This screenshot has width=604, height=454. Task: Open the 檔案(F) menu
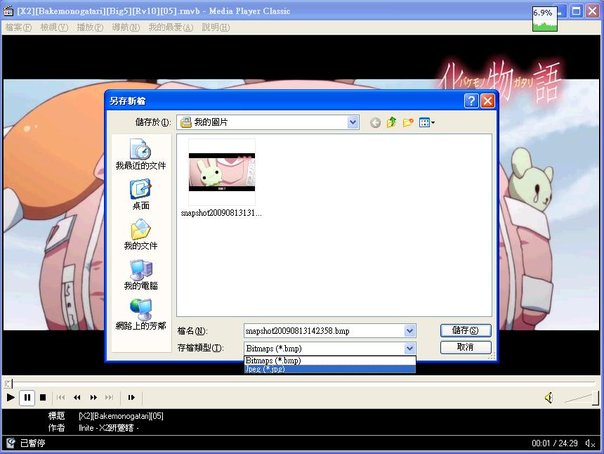[18, 27]
